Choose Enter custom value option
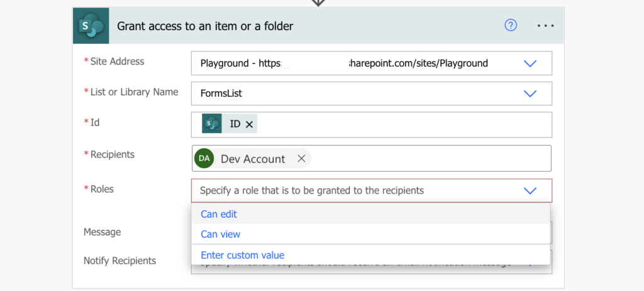Image resolution: width=644 pixels, height=291 pixels. pos(371,255)
